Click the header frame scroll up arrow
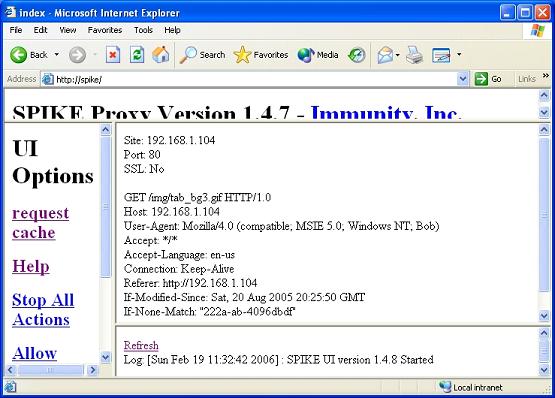555x398 pixels. coord(544,95)
